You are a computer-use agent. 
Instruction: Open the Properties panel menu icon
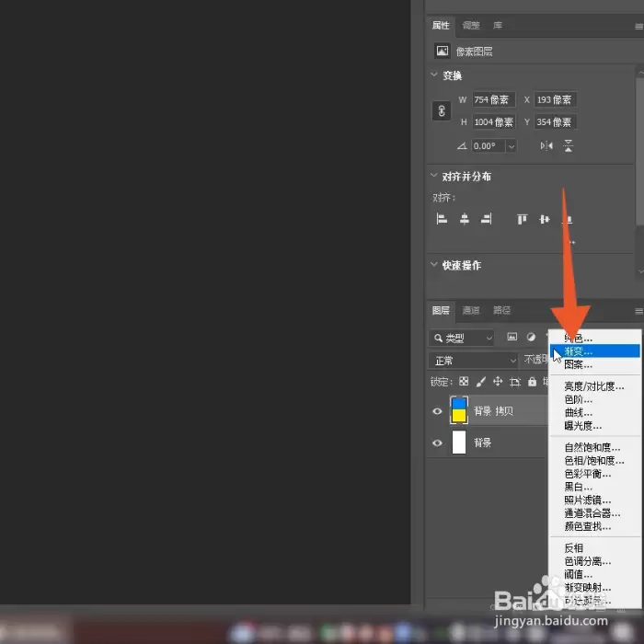click(638, 27)
